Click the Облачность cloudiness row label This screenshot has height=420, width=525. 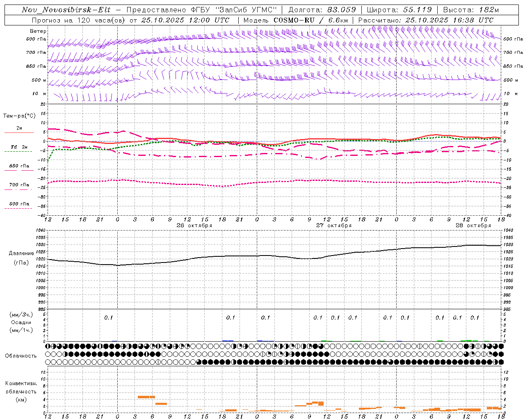tap(21, 356)
